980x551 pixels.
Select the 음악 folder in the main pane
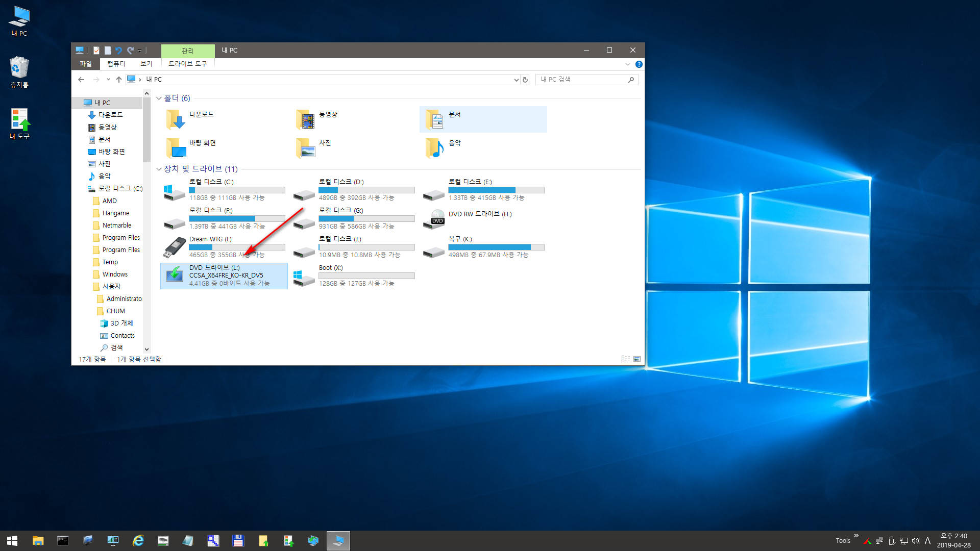click(x=483, y=148)
